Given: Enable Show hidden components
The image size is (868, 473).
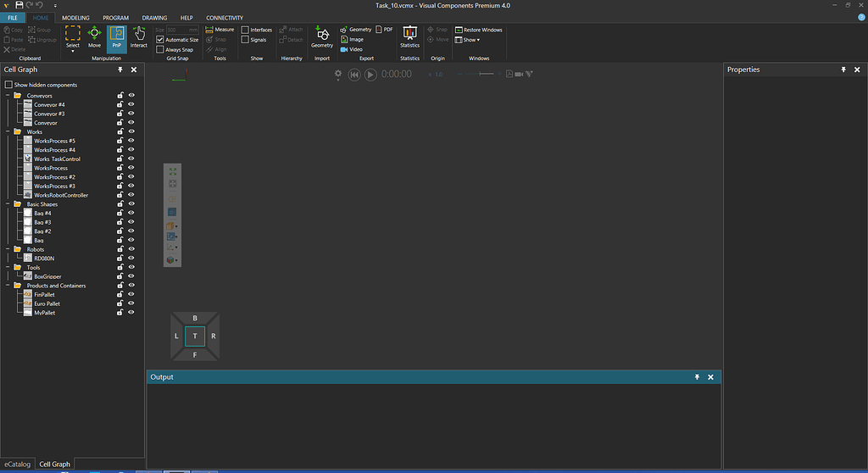Looking at the screenshot, I should point(8,85).
